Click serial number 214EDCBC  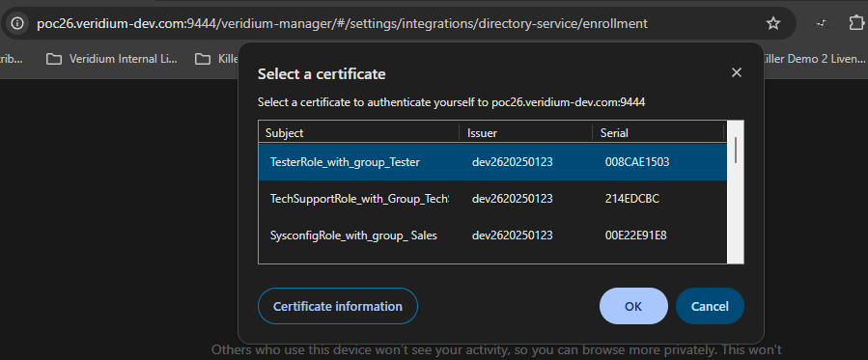[632, 199]
